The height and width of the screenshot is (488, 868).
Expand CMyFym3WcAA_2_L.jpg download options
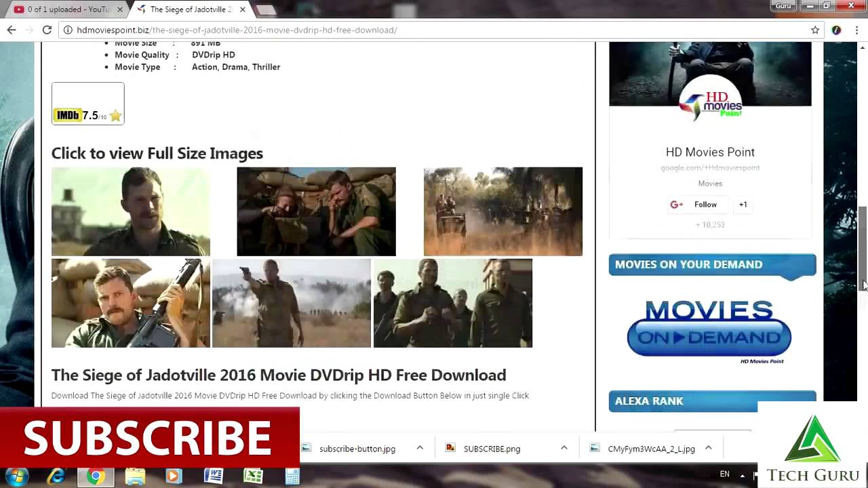click(708, 448)
